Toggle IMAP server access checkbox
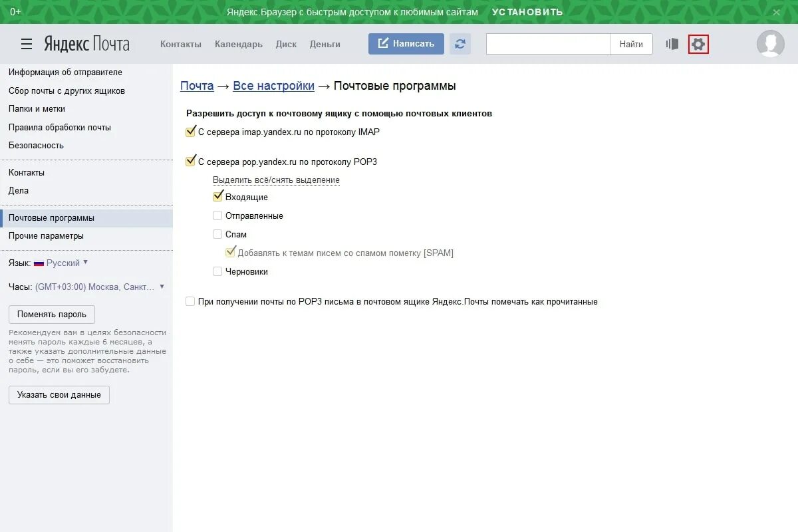The image size is (798, 532). tap(190, 132)
